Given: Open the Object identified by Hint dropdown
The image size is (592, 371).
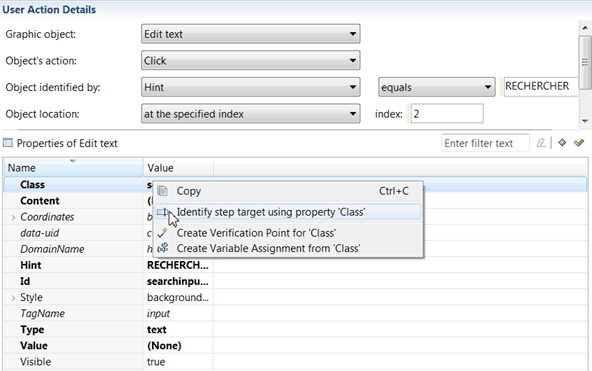Looking at the screenshot, I should pos(251,87).
